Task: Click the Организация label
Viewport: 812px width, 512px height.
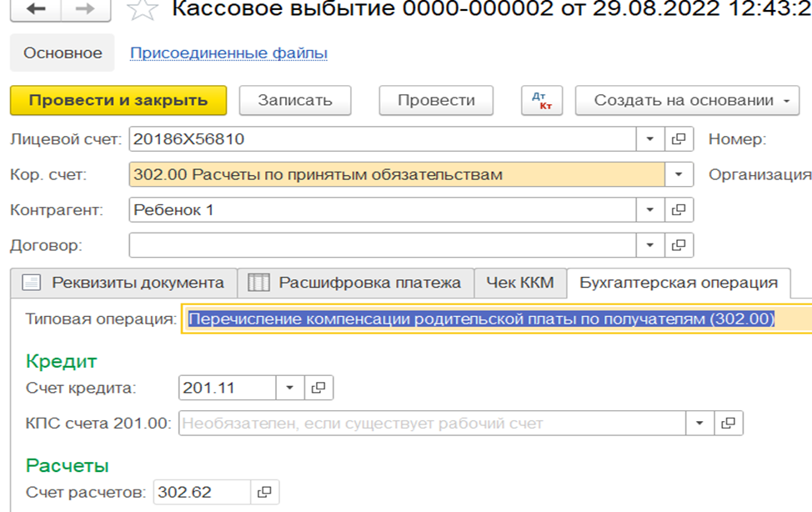Action: tap(760, 174)
